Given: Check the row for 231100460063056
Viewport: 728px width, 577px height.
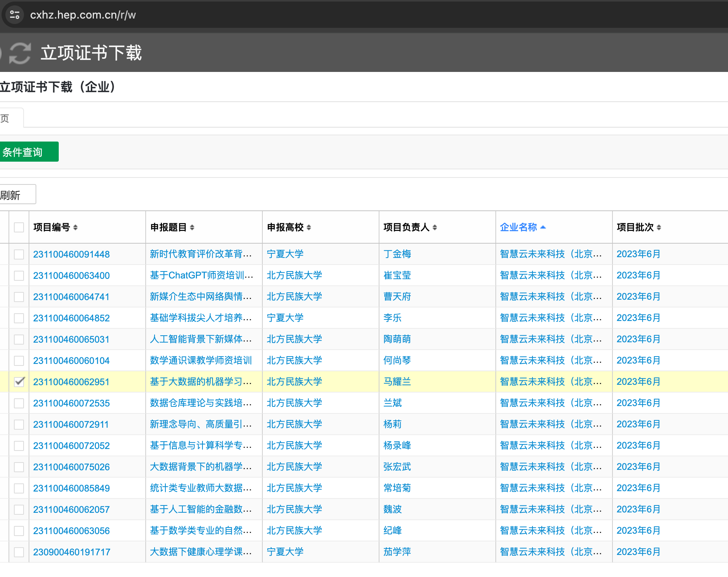Looking at the screenshot, I should point(19,531).
